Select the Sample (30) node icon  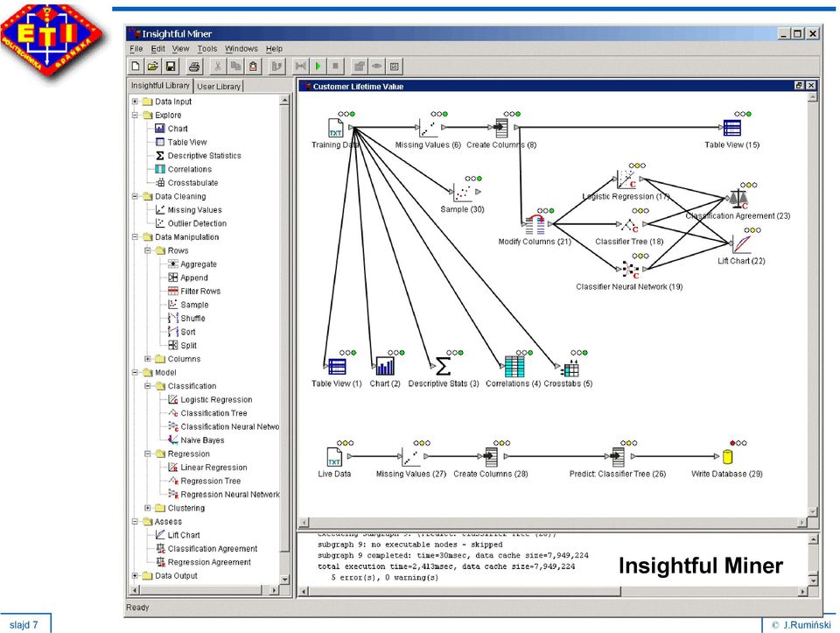coord(462,192)
